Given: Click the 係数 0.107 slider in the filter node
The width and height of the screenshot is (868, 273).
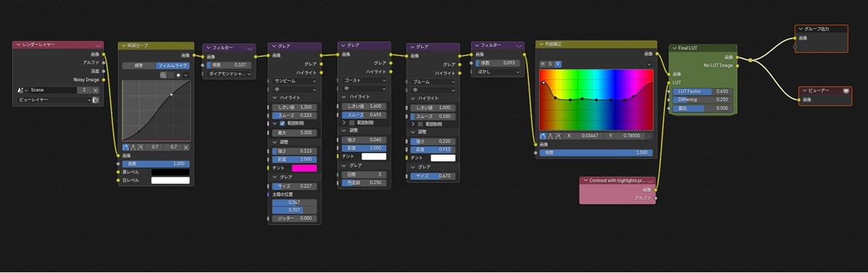Looking at the screenshot, I should pos(229,65).
